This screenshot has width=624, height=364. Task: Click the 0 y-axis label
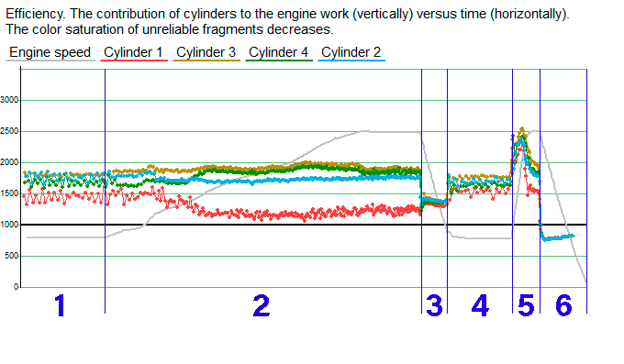(16, 287)
